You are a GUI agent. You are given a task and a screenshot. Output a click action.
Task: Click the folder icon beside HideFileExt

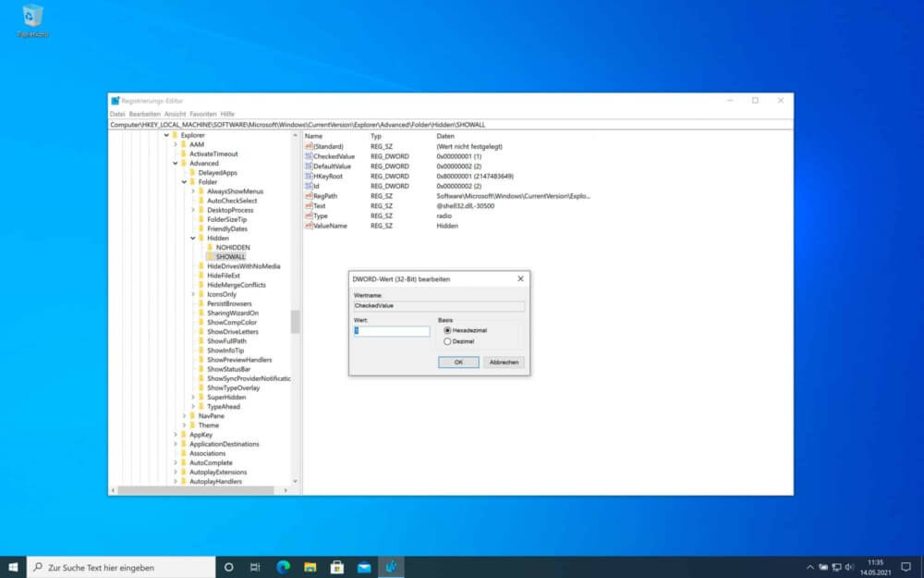click(x=201, y=276)
